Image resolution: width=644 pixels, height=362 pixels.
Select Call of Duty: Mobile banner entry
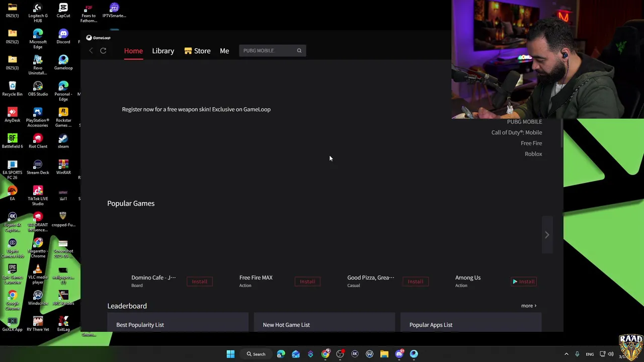(517, 132)
